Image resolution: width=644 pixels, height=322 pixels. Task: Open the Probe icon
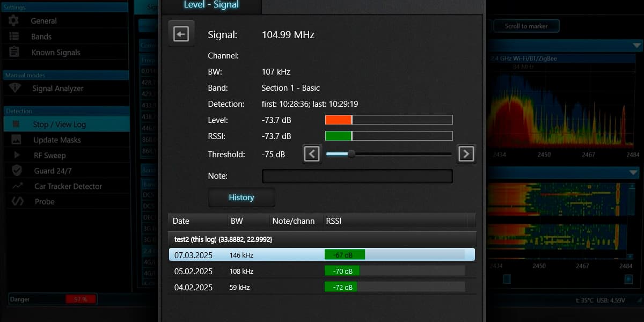(x=18, y=202)
